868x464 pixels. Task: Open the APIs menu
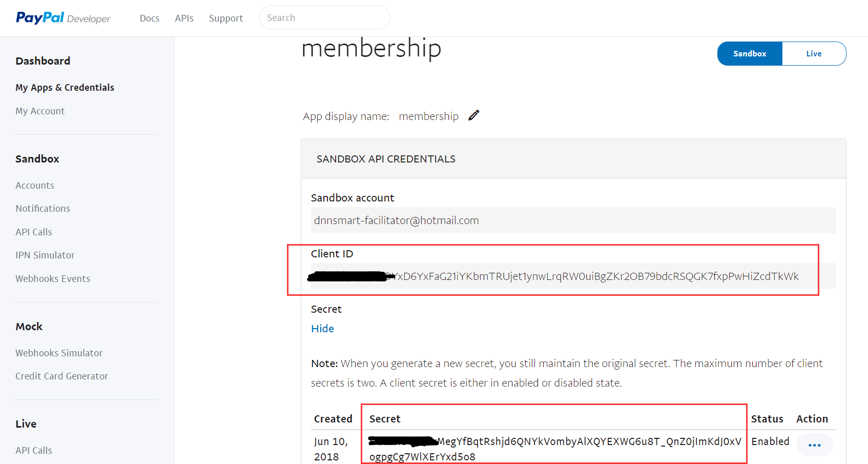click(x=184, y=18)
